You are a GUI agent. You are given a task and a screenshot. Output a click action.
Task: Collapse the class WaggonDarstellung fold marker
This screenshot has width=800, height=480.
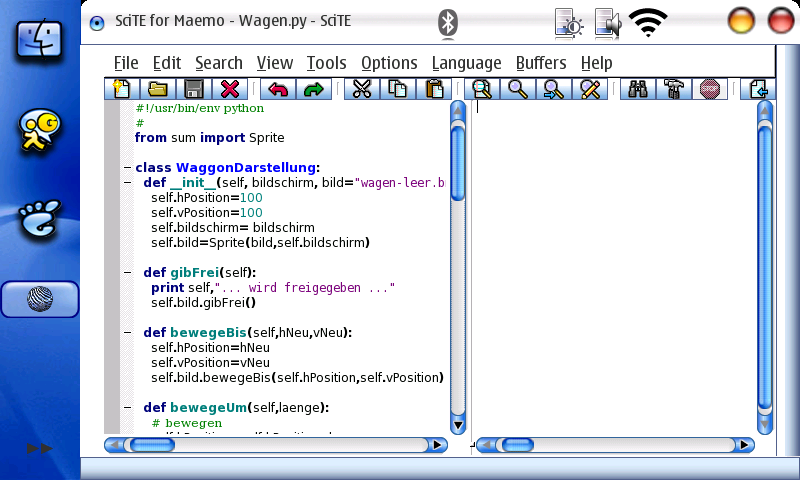[x=126, y=168]
